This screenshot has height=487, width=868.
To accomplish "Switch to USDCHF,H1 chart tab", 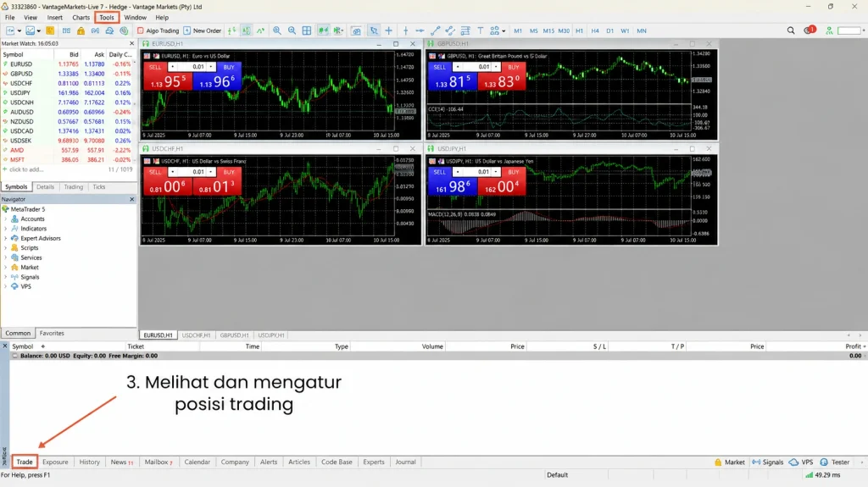I will [196, 335].
